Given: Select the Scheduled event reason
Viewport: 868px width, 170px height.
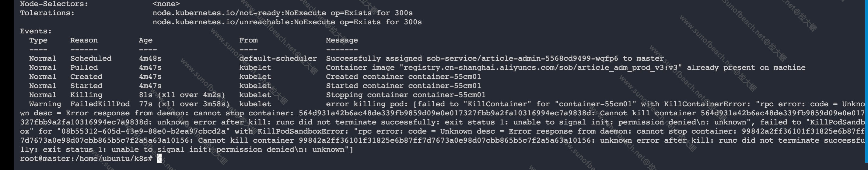Looking at the screenshot, I should click(x=91, y=59).
